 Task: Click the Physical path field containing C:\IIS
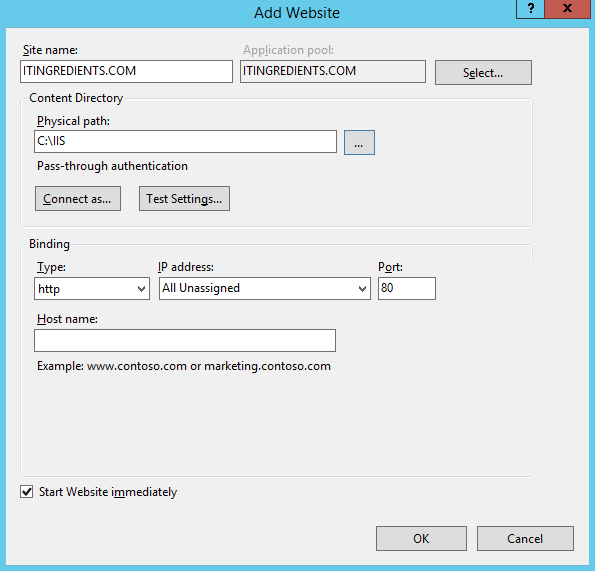tap(185, 142)
